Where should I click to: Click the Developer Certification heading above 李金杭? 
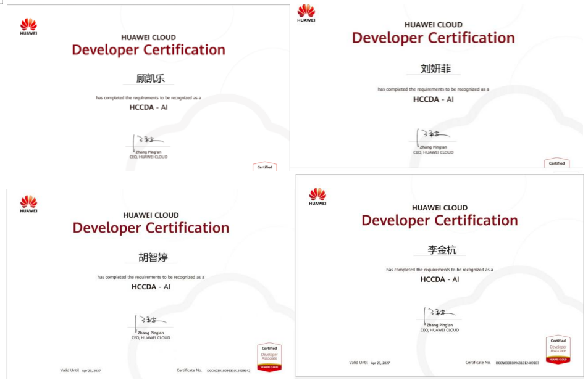440,220
